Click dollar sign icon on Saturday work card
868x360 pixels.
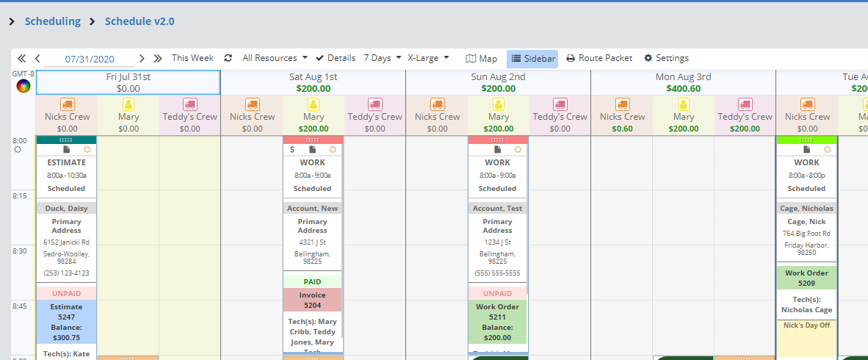292,149
